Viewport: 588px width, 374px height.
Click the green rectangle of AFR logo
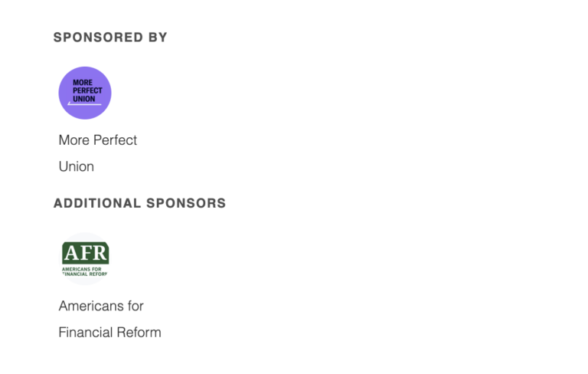(x=86, y=253)
